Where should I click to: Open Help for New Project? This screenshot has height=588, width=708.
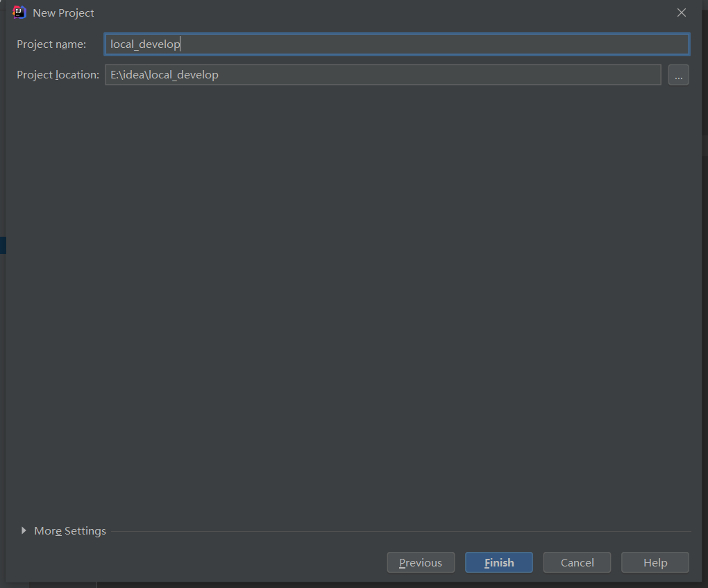point(655,562)
